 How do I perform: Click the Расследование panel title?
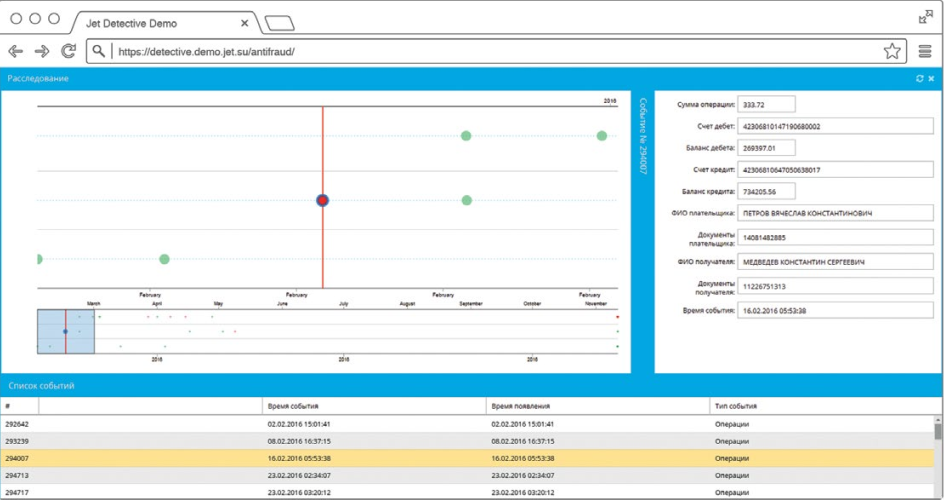point(38,79)
